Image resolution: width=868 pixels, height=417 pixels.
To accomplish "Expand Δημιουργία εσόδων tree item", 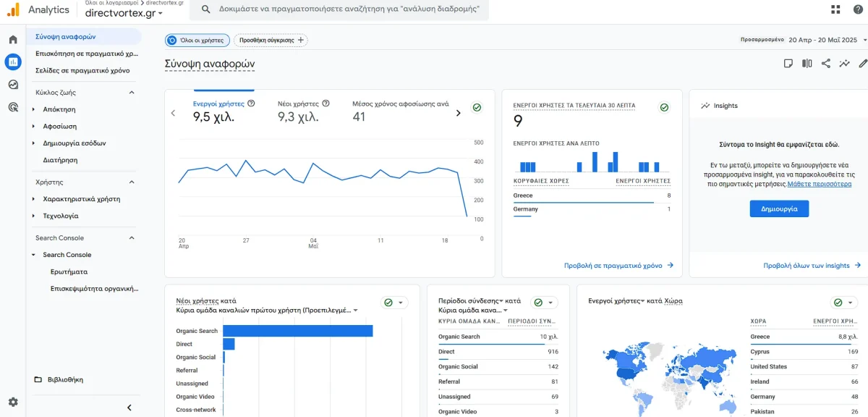I will [x=34, y=143].
